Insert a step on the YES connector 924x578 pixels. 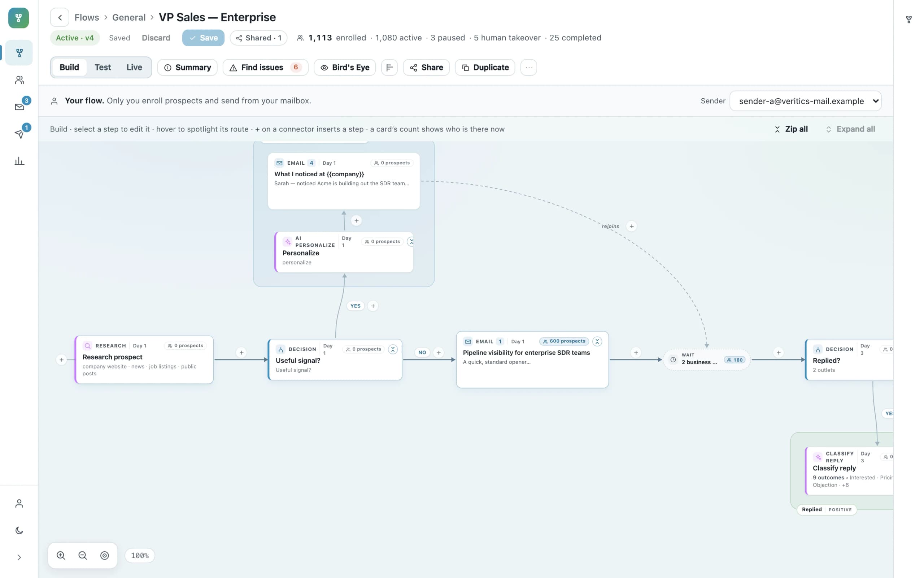[373, 306]
